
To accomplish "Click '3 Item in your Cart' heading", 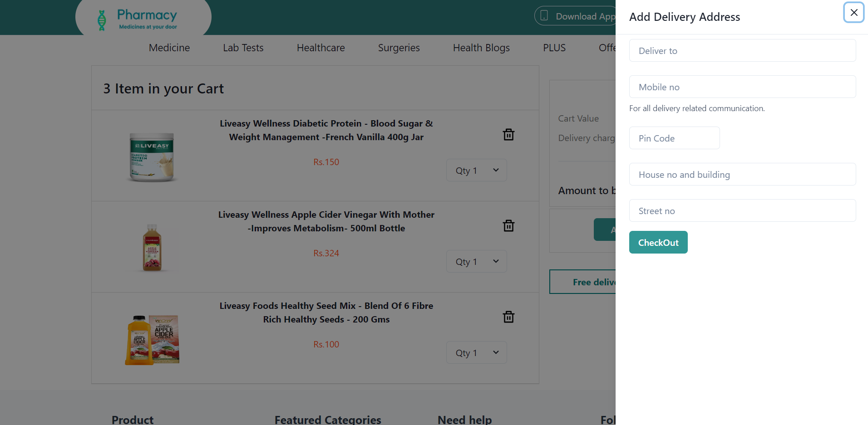I will coord(163,88).
